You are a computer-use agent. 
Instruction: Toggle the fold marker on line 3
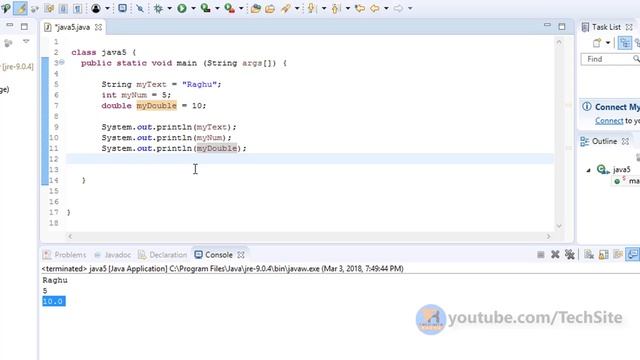62,62
